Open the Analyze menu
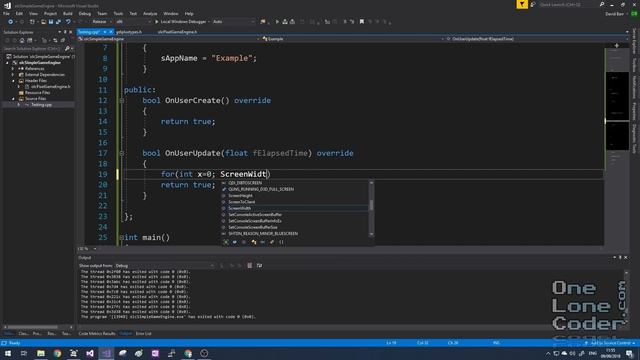Viewport: 640px width, 360px height. tap(150, 13)
